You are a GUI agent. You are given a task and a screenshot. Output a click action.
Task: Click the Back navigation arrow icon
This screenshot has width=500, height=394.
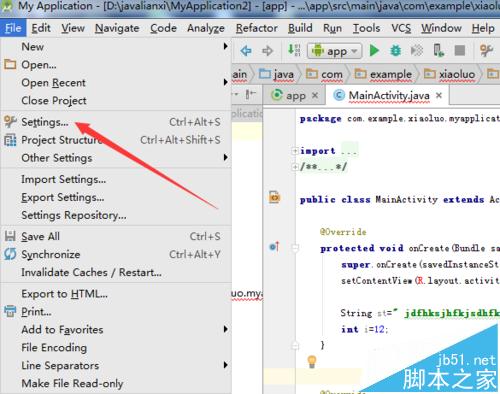246,51
